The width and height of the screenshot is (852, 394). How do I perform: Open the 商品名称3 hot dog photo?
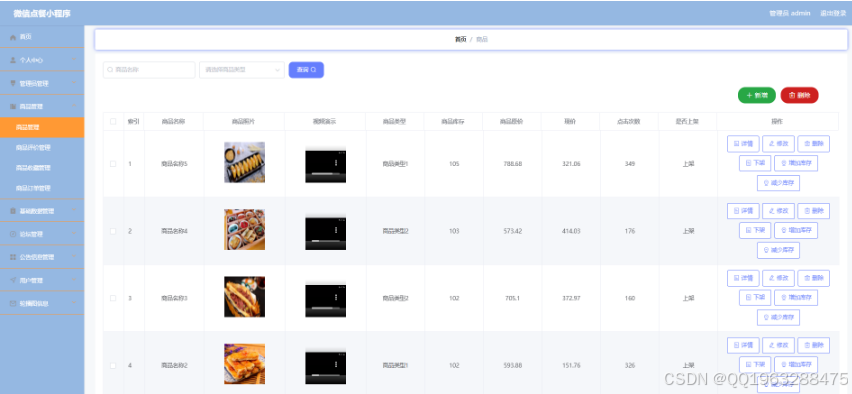coord(245,297)
